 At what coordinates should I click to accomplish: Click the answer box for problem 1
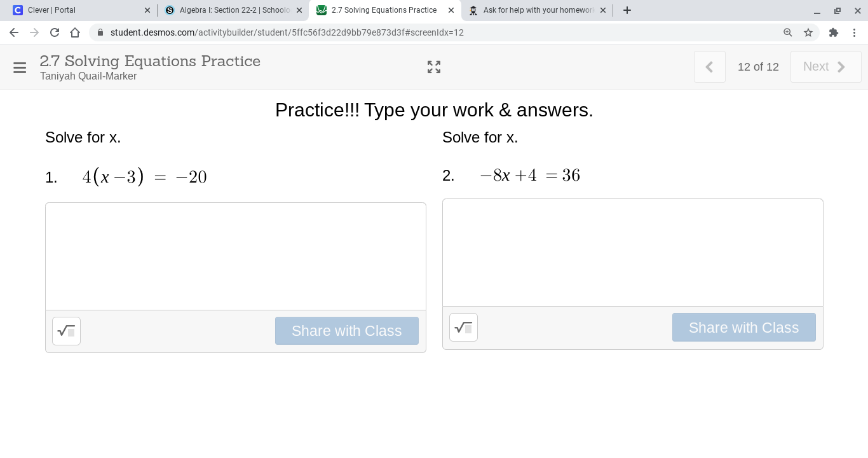tap(236, 256)
